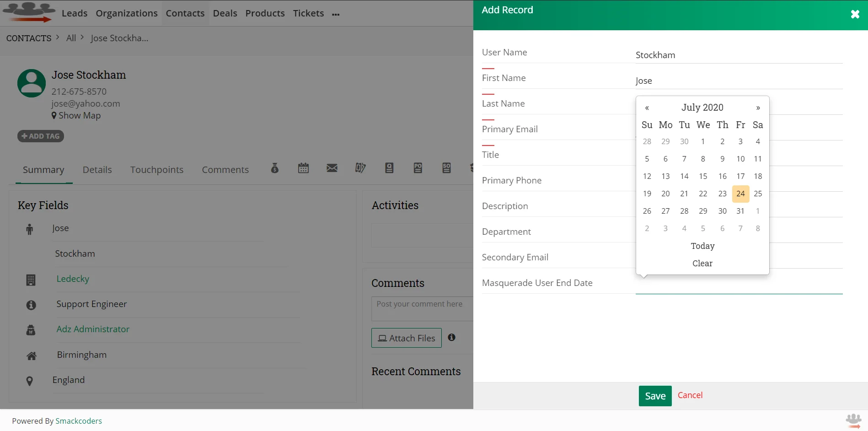Open the money bag opportunities icon
Viewport: 868px width, 431px height.
pos(275,168)
